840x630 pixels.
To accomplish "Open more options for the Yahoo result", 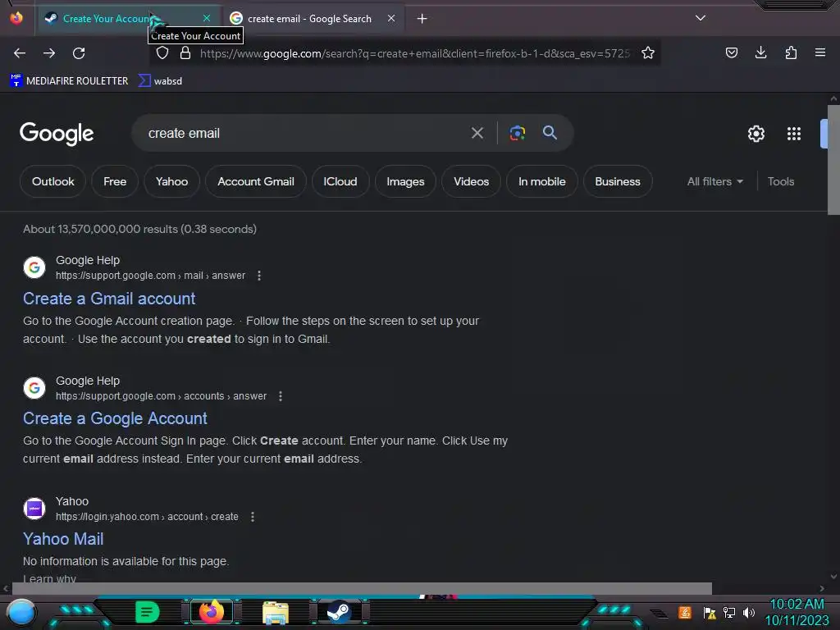I will pyautogui.click(x=253, y=517).
